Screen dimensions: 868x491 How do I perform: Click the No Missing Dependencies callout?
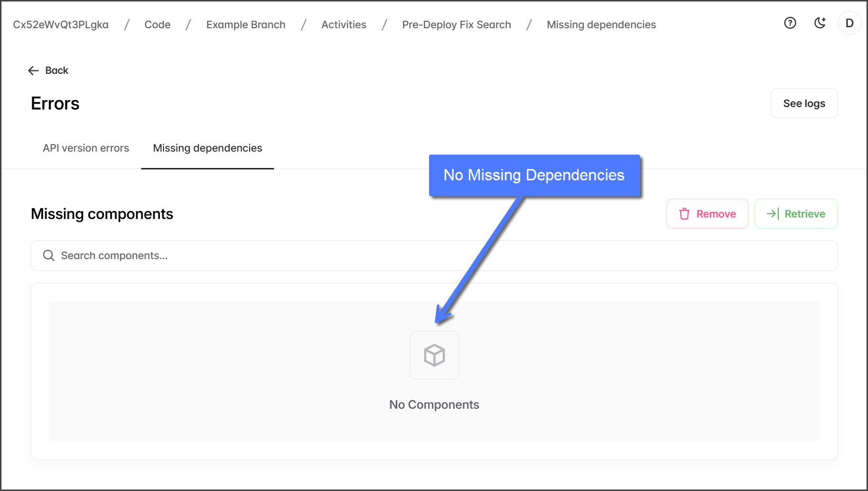click(x=534, y=175)
